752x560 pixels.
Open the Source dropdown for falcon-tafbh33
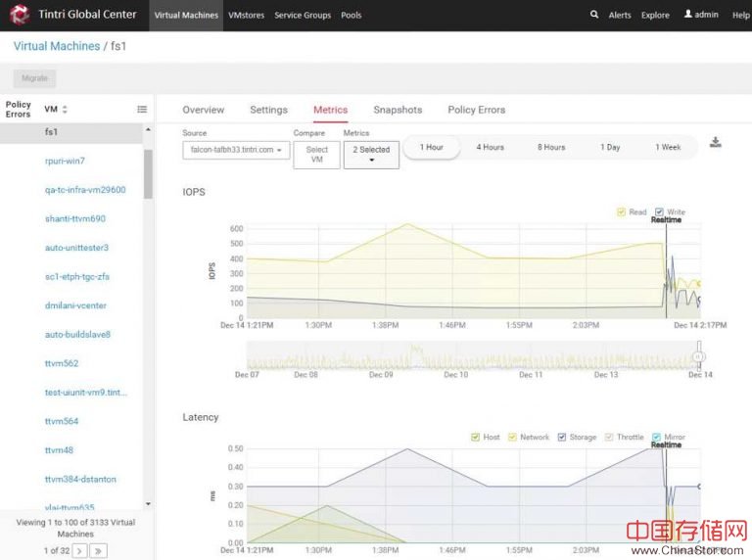(x=236, y=150)
